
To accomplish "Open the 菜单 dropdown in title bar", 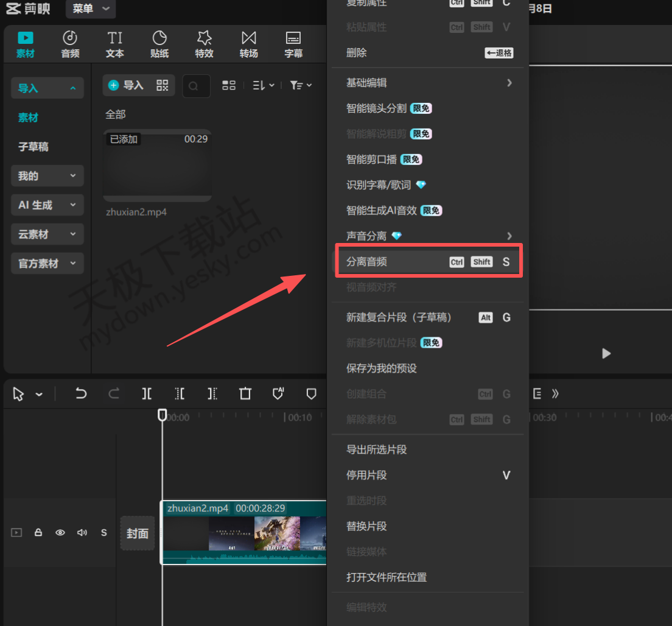I will pyautogui.click(x=91, y=9).
